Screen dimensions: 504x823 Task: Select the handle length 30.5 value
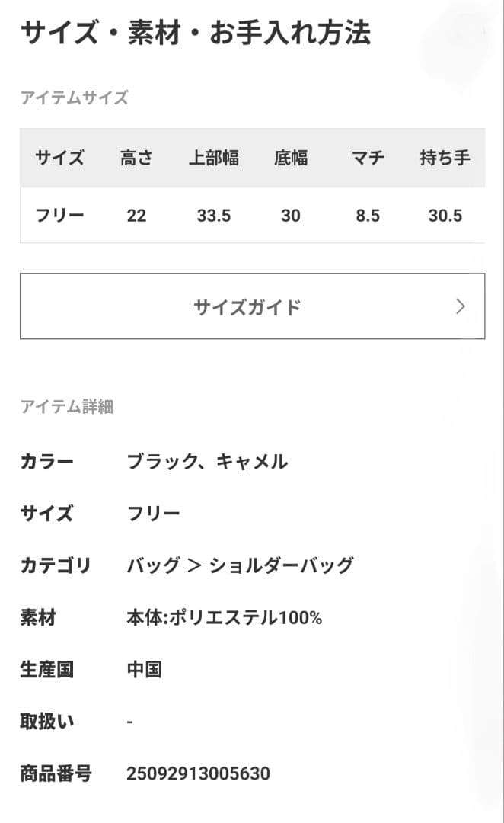[x=445, y=215]
